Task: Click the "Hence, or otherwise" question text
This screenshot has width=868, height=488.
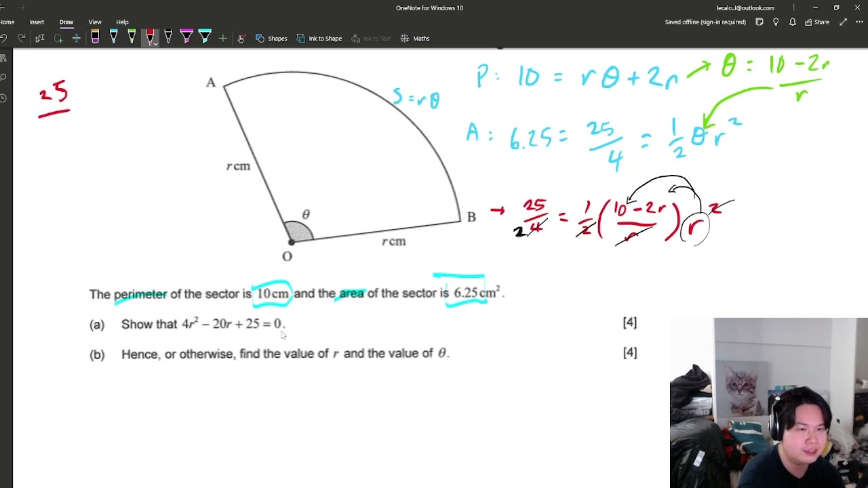Action: click(x=285, y=354)
